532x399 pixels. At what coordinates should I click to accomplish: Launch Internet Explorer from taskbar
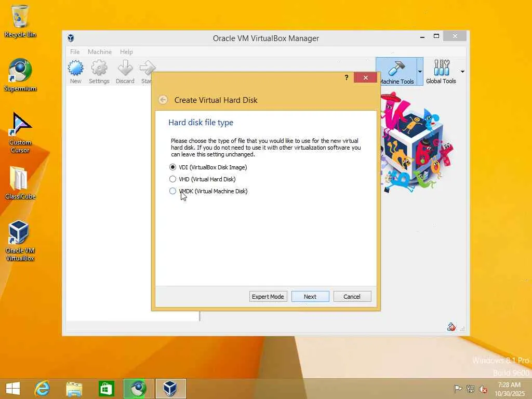click(43, 389)
